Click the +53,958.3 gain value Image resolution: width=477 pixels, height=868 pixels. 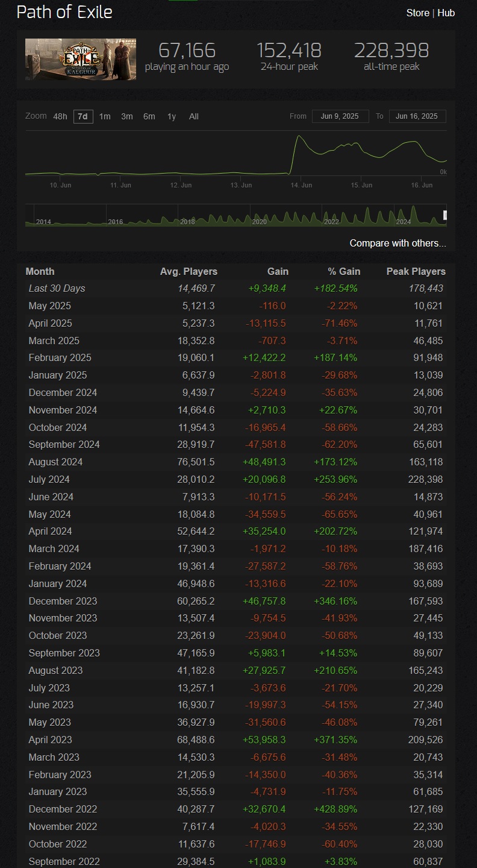click(x=264, y=740)
